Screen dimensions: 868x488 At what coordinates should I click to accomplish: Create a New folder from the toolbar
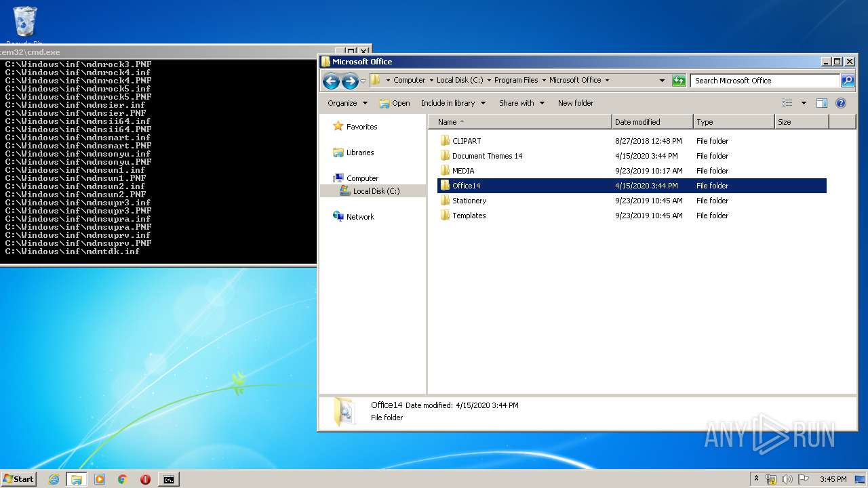[576, 103]
